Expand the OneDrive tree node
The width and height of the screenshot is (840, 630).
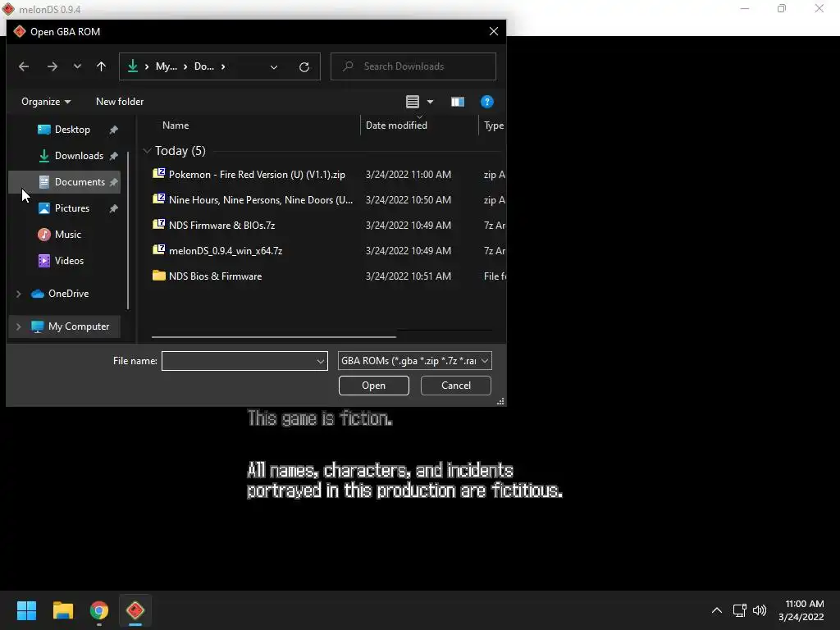(x=18, y=294)
